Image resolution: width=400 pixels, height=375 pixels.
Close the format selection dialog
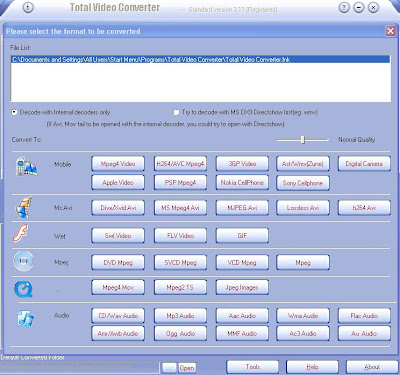pos(390,31)
